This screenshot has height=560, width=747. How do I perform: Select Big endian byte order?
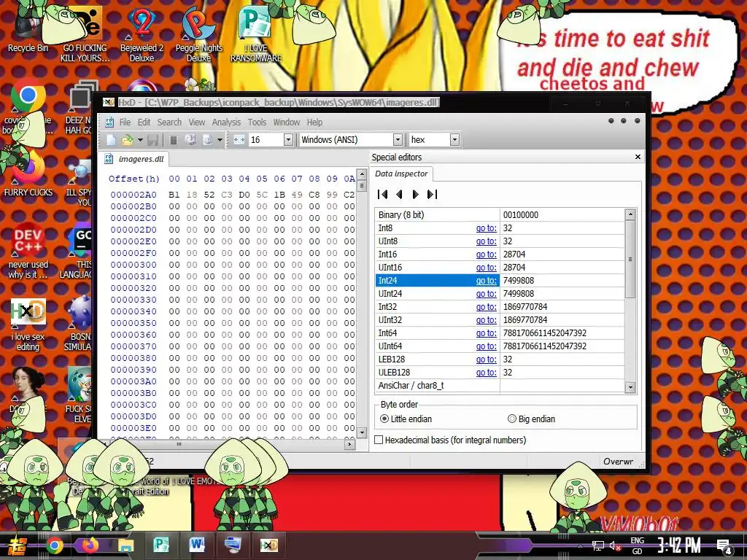coord(531,419)
